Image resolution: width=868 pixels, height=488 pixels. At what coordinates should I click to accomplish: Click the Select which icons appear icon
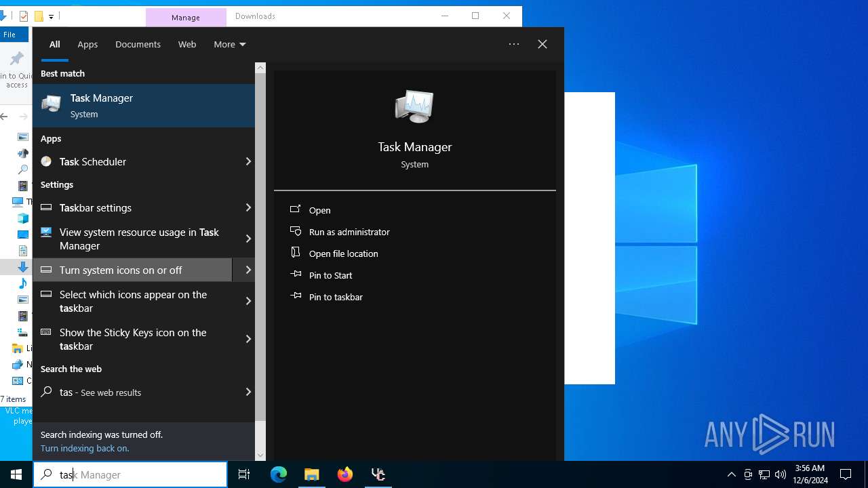(x=46, y=294)
